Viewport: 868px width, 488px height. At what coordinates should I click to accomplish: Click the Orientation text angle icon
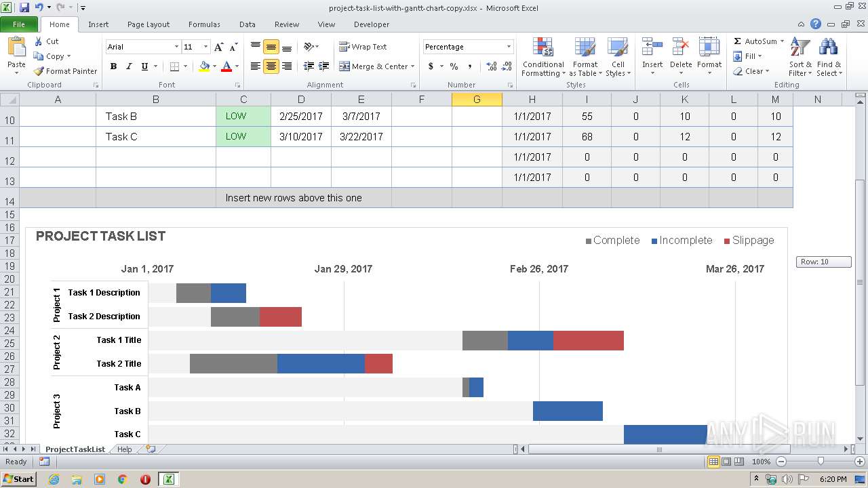pyautogui.click(x=309, y=47)
